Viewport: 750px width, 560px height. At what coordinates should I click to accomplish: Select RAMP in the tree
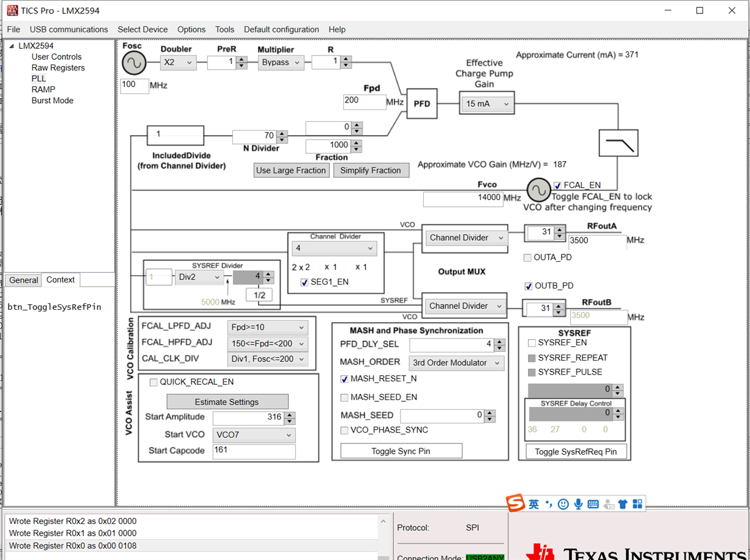click(x=43, y=90)
